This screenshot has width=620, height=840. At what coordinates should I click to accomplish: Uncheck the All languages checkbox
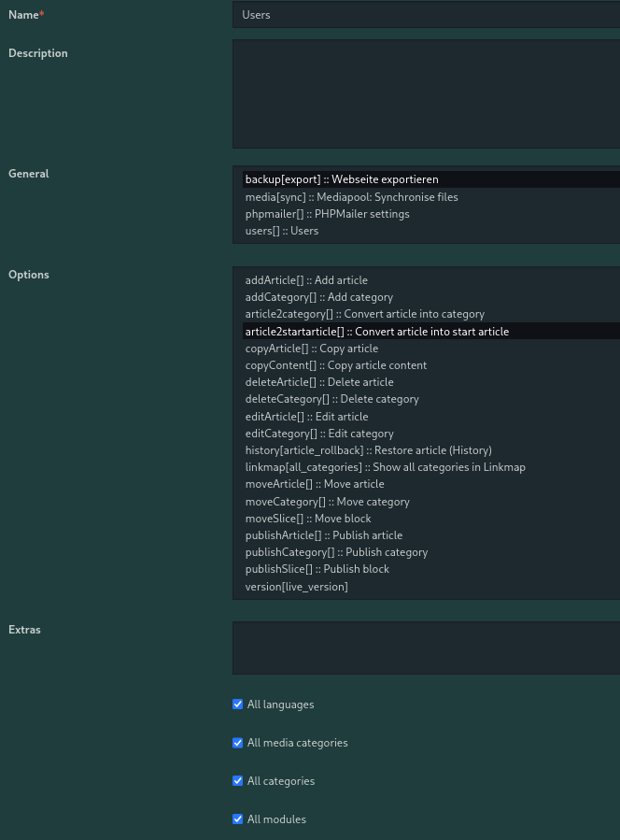click(x=237, y=705)
